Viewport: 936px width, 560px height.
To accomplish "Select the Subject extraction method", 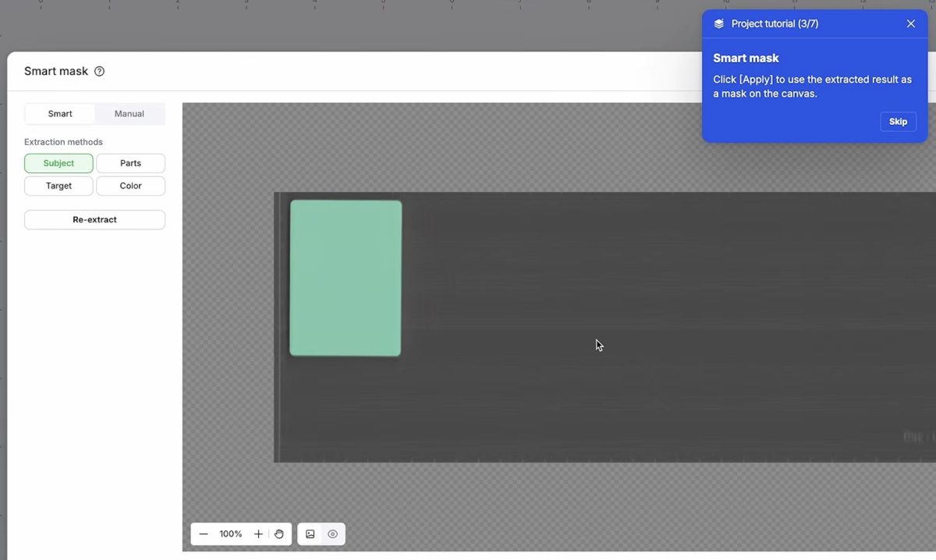I will tap(58, 163).
